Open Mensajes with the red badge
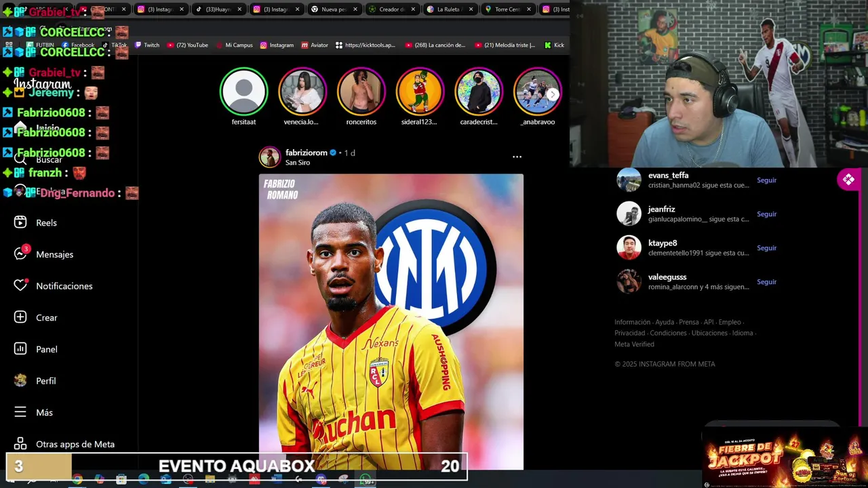Screen dimensions: 868x488 (x=43, y=253)
